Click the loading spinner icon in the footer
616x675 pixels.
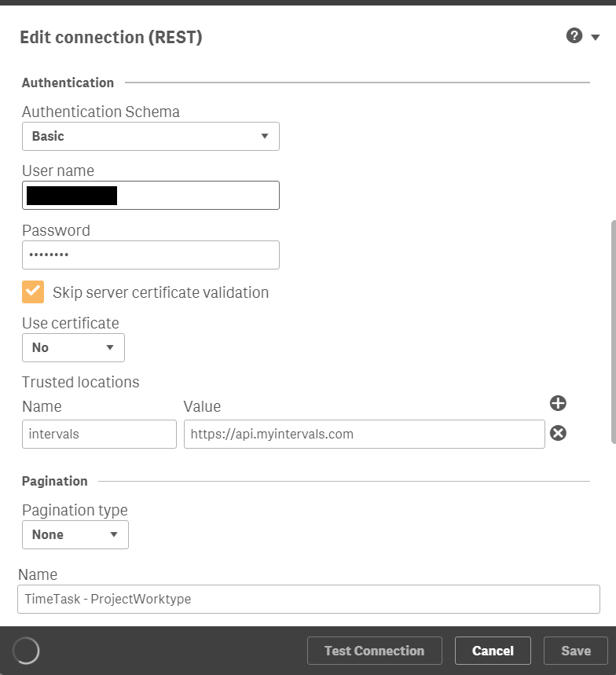pos(26,651)
